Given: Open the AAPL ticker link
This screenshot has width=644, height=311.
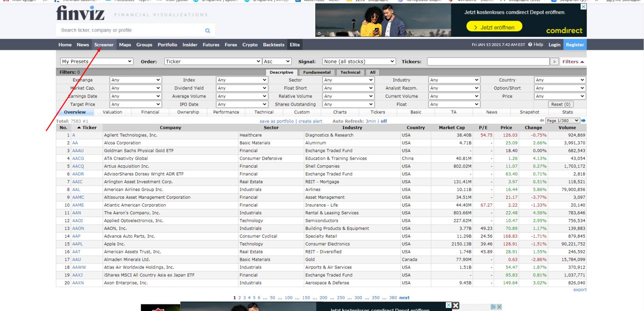Looking at the screenshot, I should [77, 244].
